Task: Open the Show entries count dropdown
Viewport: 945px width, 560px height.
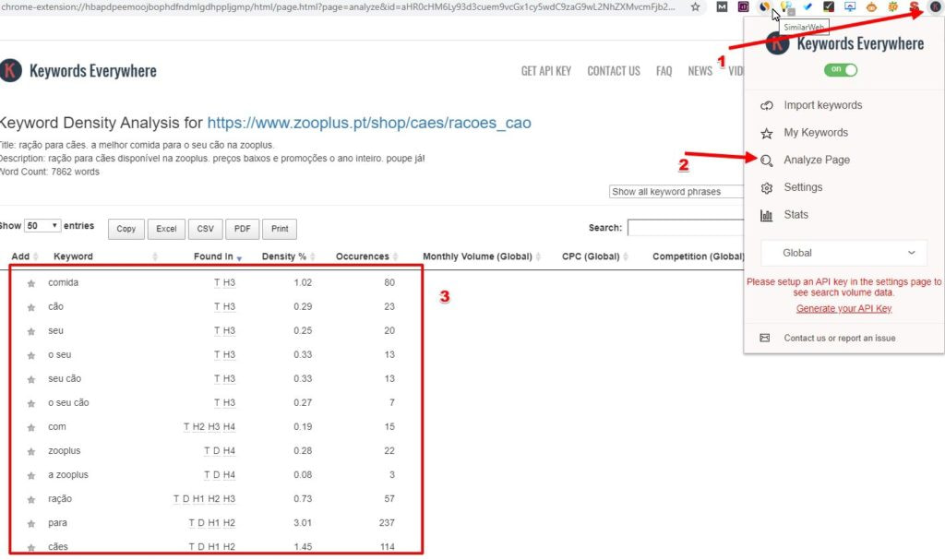Action: pos(42,225)
